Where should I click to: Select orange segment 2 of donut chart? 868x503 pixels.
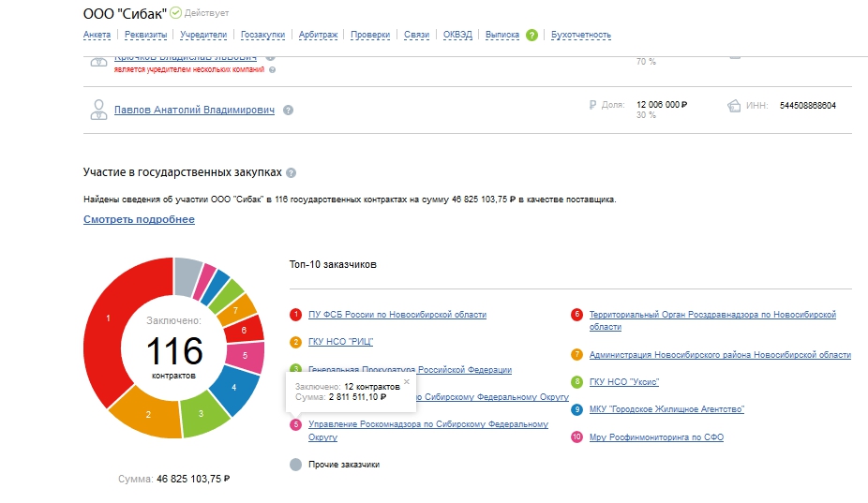(148, 414)
